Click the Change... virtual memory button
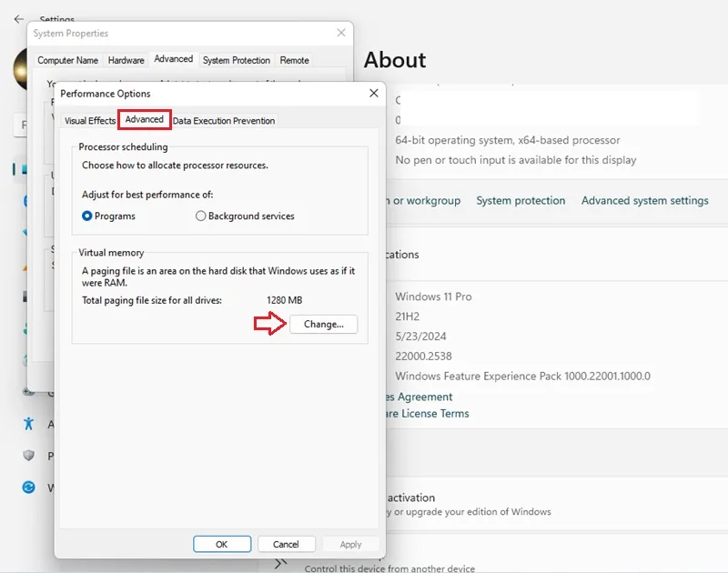The image size is (728, 573). coord(324,324)
